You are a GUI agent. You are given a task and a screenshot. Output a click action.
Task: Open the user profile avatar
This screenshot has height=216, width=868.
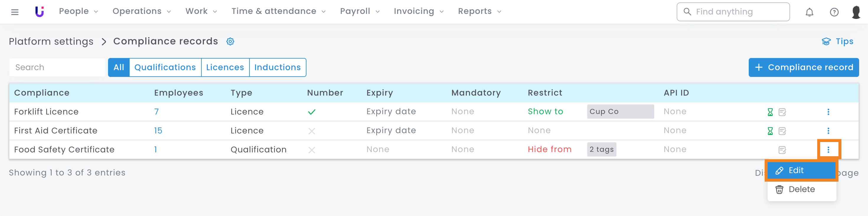point(856,12)
